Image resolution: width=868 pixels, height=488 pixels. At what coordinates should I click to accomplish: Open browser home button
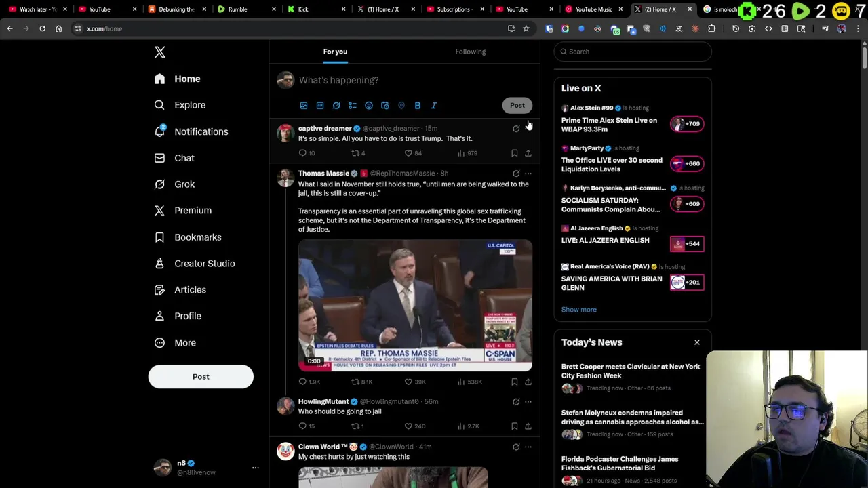tap(58, 28)
